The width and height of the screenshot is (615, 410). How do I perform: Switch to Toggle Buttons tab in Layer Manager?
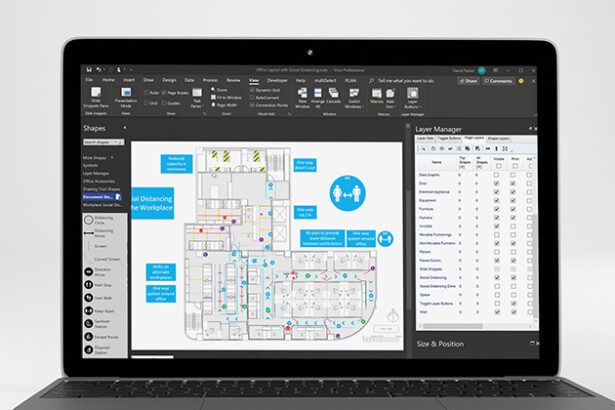(449, 138)
